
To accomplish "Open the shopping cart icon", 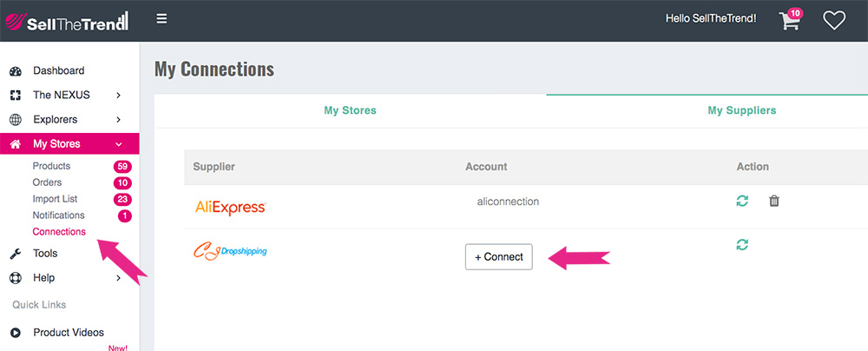I will (x=790, y=21).
